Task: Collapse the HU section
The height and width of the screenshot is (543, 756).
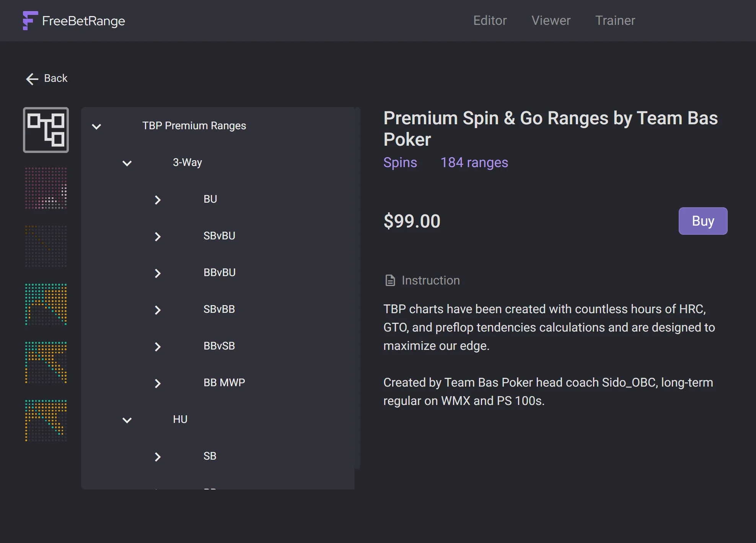Action: coord(127,420)
